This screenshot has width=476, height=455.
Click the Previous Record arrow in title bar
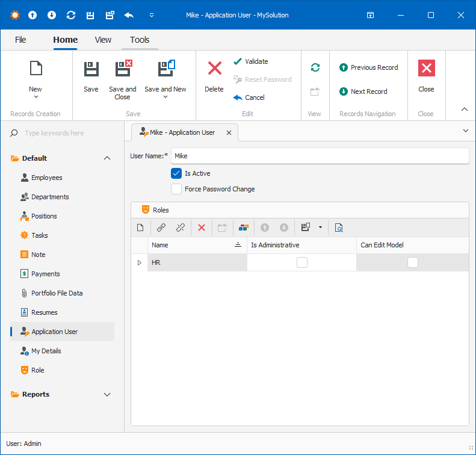(x=32, y=15)
